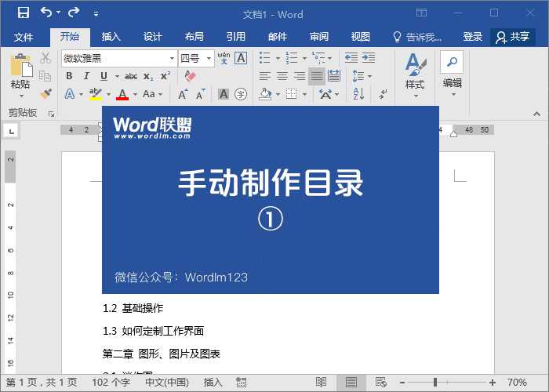Screen dimensions: 549x392
Task: Click the enclosed character 字 icon
Action: pyautogui.click(x=241, y=94)
